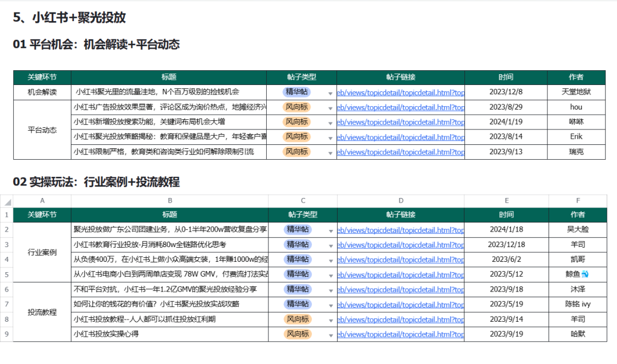
Task: Click the 风向标 tag in 小红书投放实操心得 row
Action: pos(298,334)
